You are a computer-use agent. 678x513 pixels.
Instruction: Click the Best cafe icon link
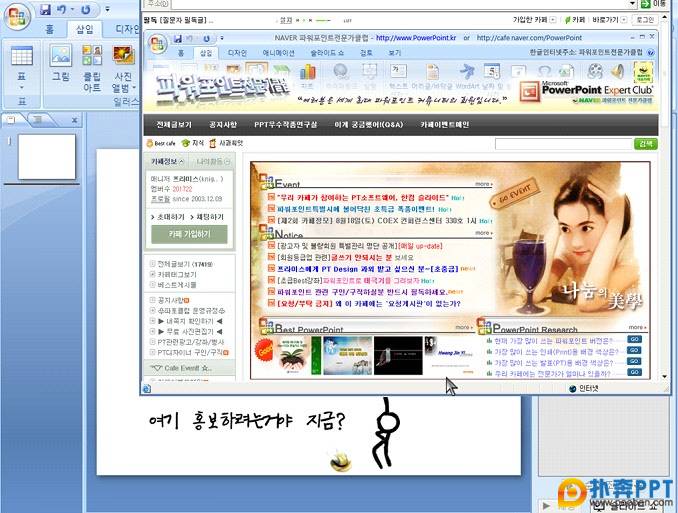click(x=161, y=143)
